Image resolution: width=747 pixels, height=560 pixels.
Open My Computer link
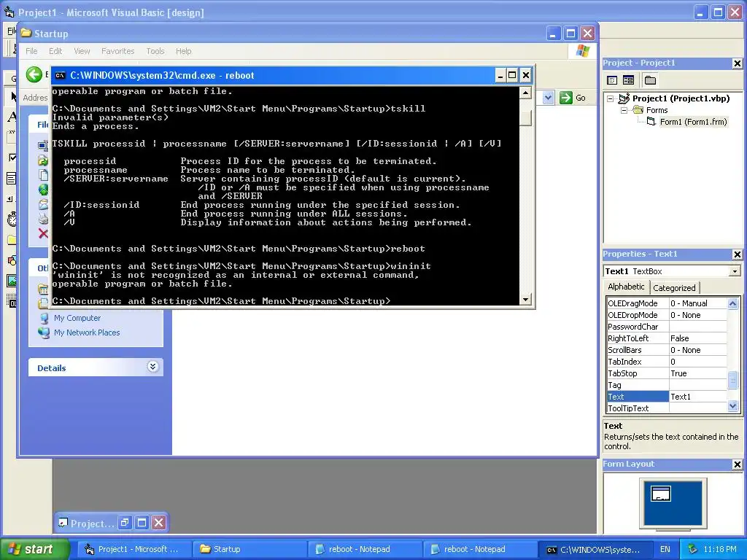click(77, 318)
